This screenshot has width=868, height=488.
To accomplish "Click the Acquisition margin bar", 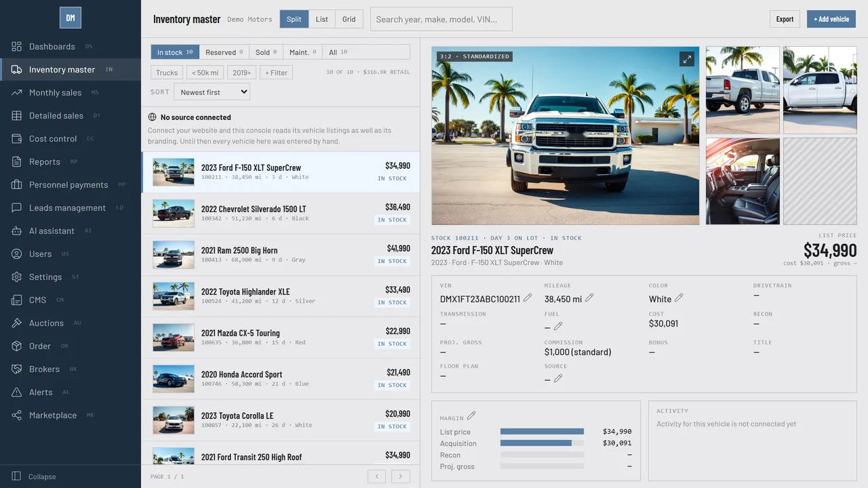I will pos(542,443).
